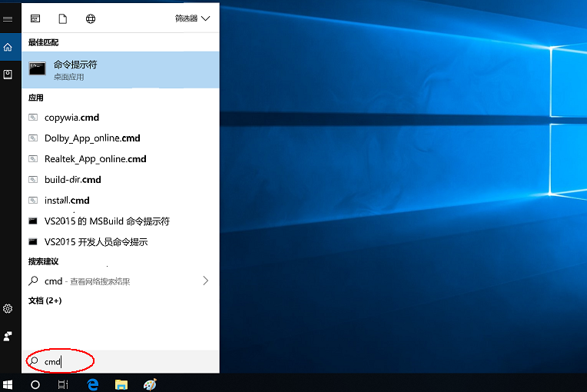Open copywia.cmd from results
Screen dimensions: 587x392
click(x=71, y=118)
